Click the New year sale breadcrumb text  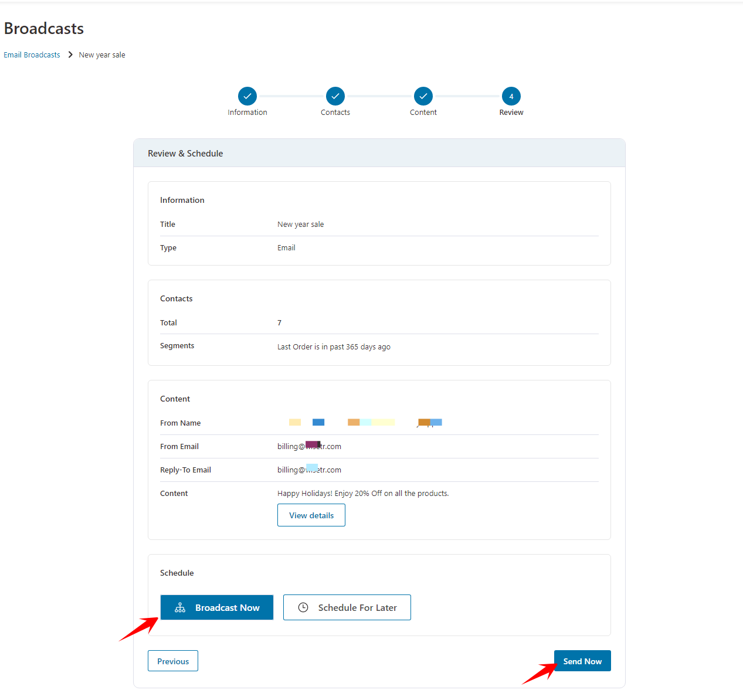click(x=102, y=55)
